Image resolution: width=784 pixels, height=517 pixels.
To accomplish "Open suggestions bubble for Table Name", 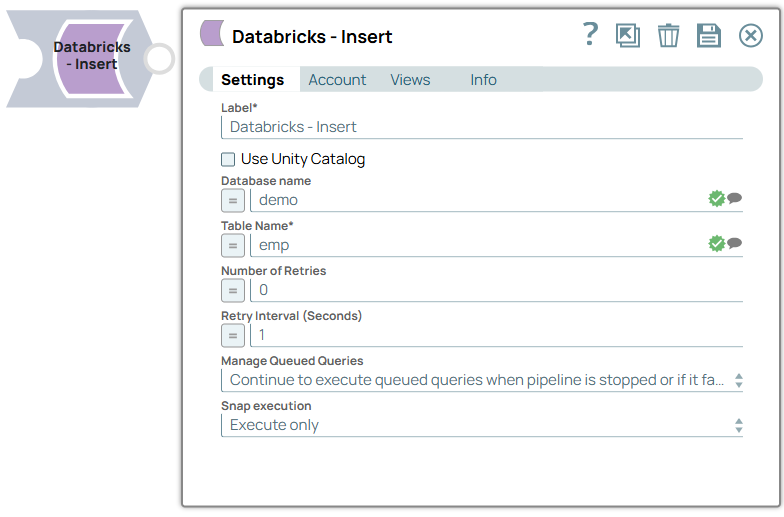I will [x=735, y=244].
